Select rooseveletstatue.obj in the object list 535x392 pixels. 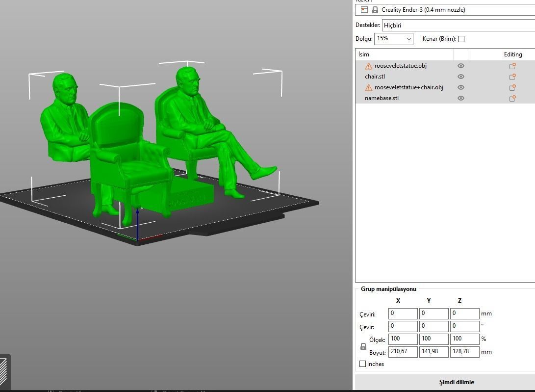click(x=445, y=66)
